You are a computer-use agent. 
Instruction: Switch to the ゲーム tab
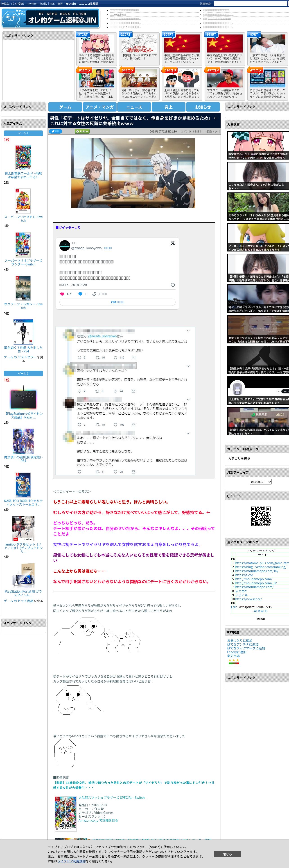pyautogui.click(x=65, y=107)
